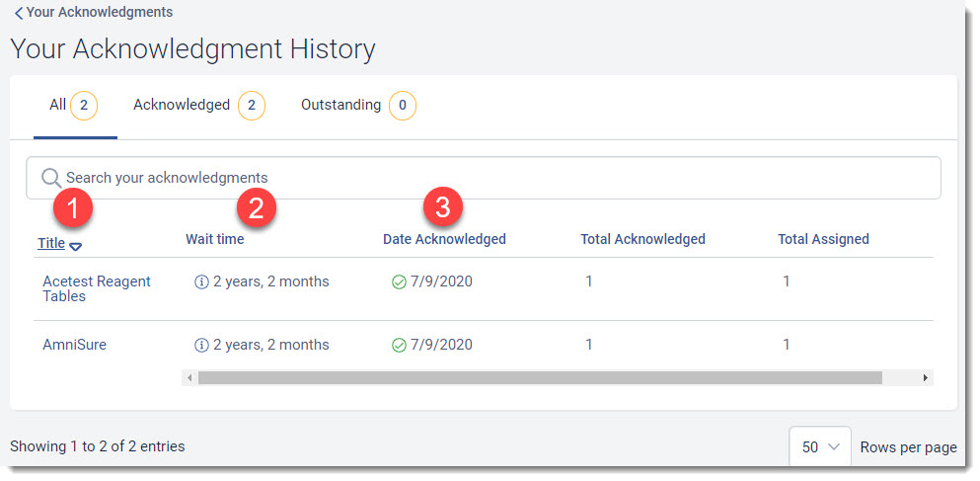This screenshot has height=481, width=980.
Task: Click the horizontal table scrollbar thumb
Action: [x=539, y=377]
